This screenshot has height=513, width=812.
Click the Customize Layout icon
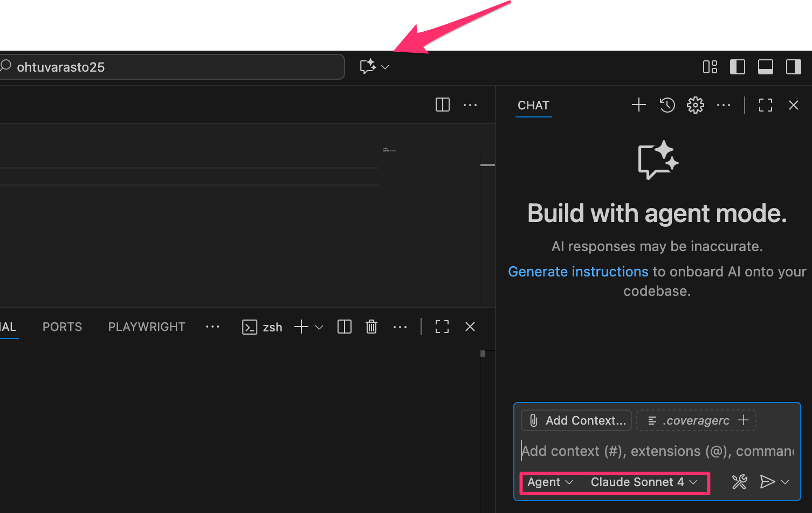(x=710, y=67)
